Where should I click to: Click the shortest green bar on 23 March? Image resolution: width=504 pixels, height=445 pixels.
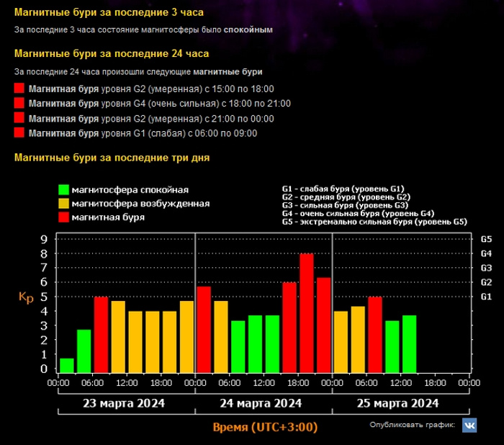pyautogui.click(x=67, y=366)
